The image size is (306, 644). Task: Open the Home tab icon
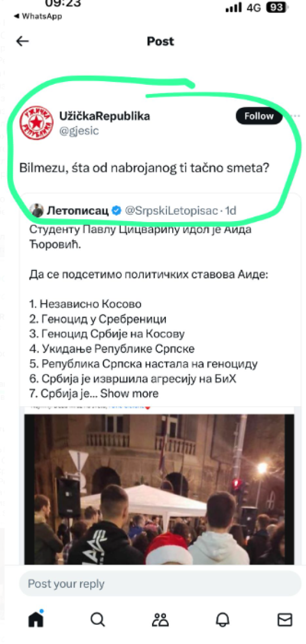35,619
